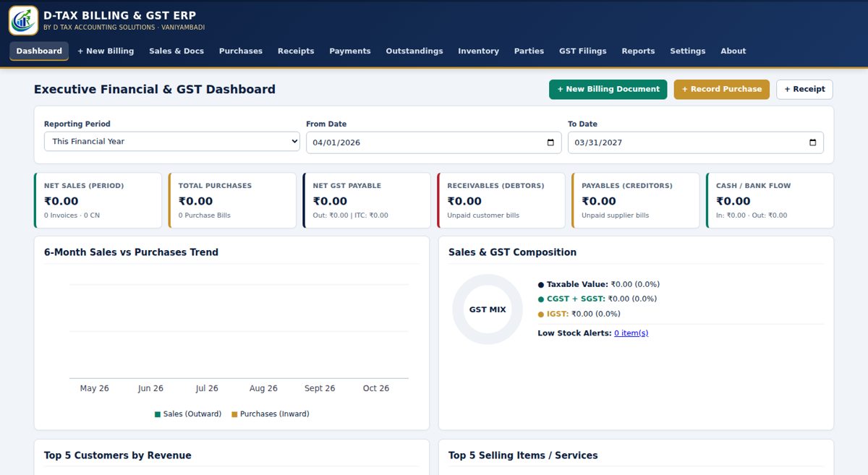Click the 'Jul 26' chart axis label
This screenshot has width=868, height=475.
[x=207, y=388]
